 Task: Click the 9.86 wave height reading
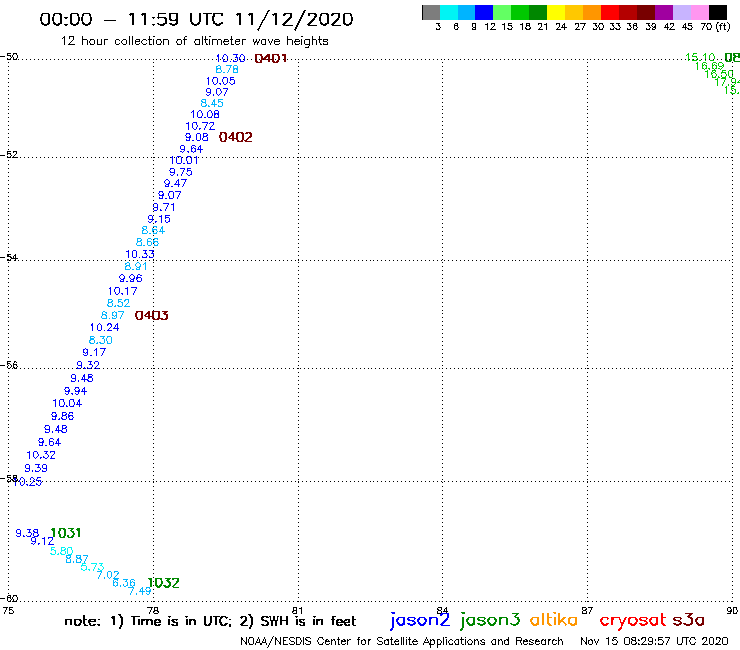pyautogui.click(x=63, y=416)
